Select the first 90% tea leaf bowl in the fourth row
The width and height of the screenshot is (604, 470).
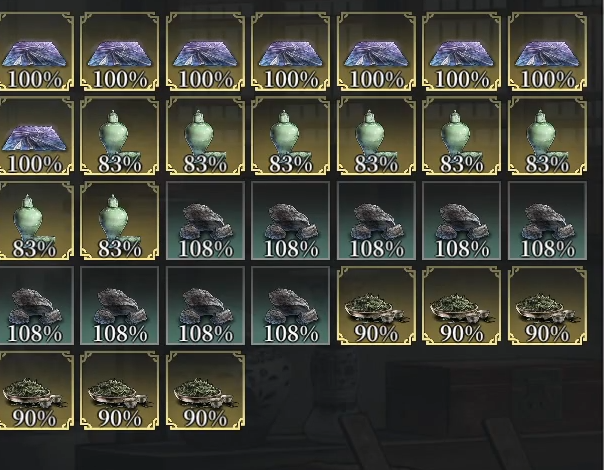pyautogui.click(x=376, y=306)
